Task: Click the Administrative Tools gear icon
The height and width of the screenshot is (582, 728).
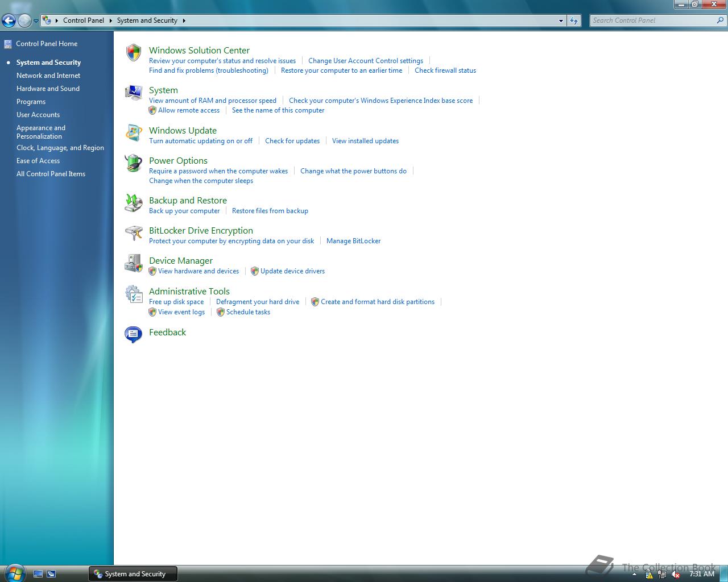Action: [134, 294]
